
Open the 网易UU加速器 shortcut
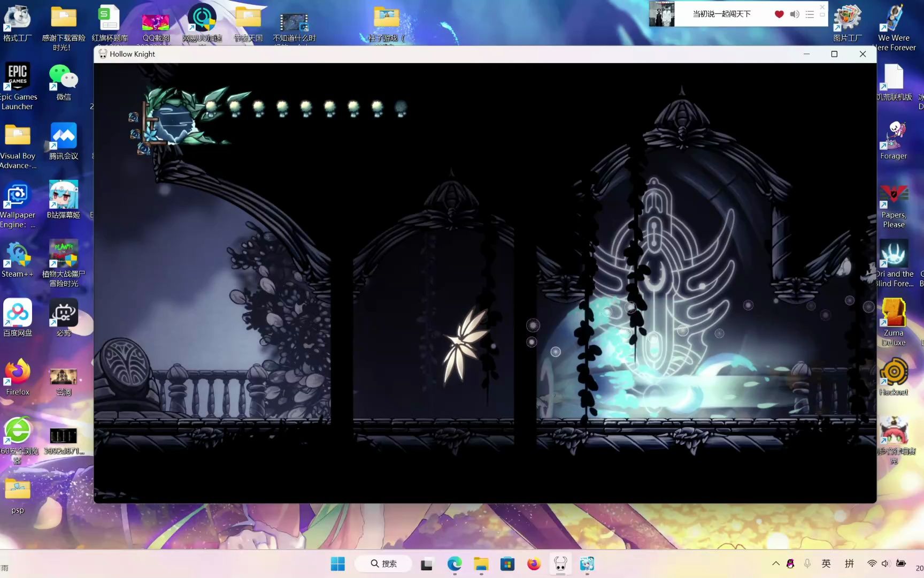(x=202, y=24)
